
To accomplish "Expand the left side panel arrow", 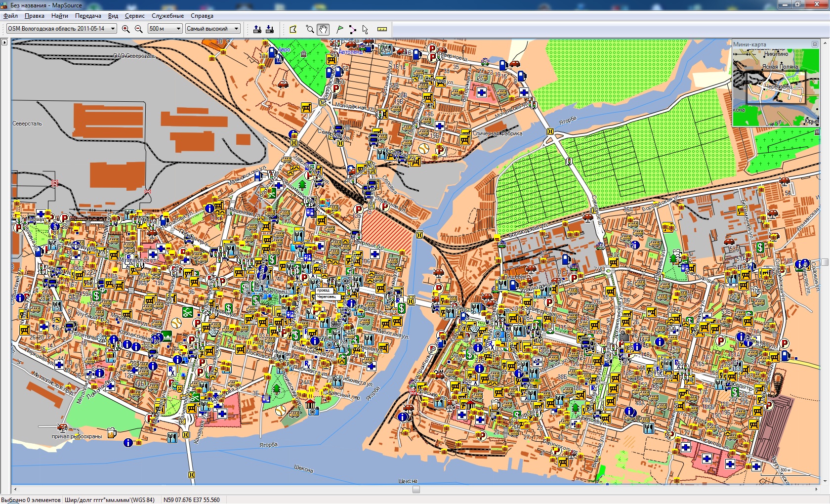I will coord(4,42).
